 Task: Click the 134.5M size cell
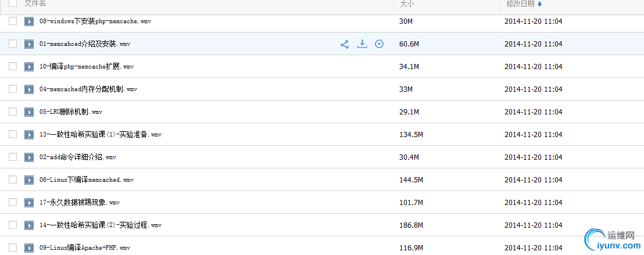411,134
